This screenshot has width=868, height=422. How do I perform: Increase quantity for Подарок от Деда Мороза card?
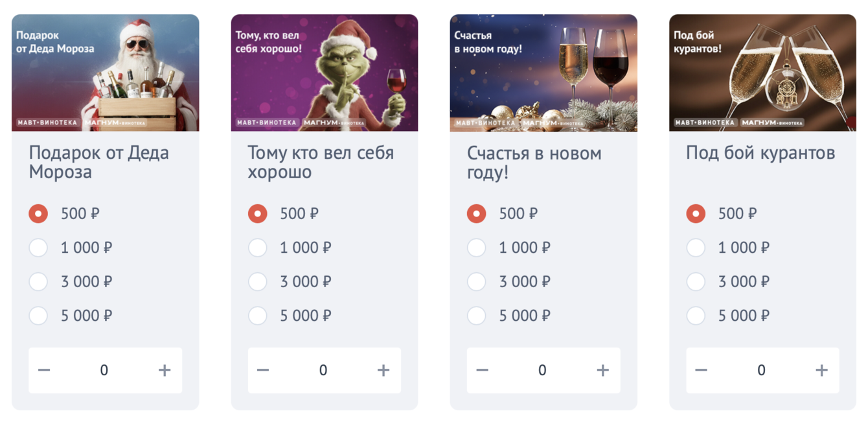click(165, 370)
